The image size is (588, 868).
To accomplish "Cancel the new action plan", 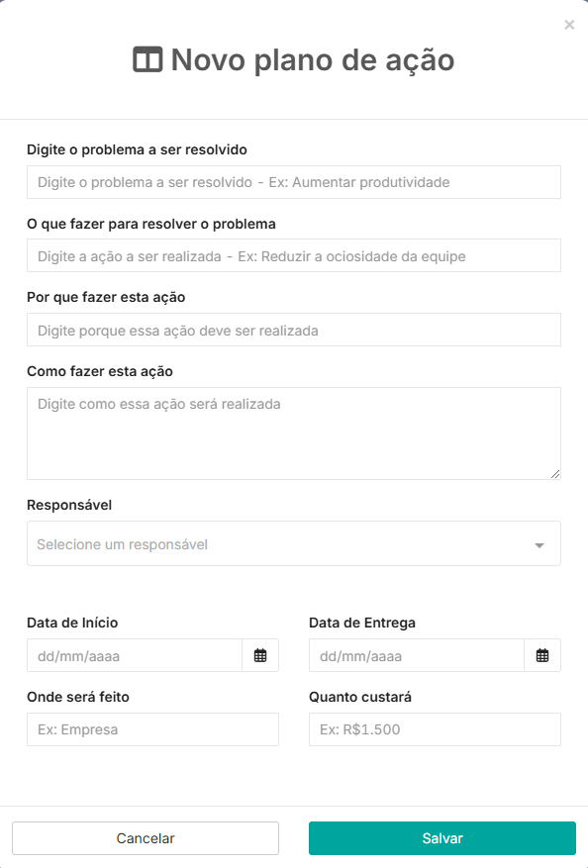I will [146, 838].
